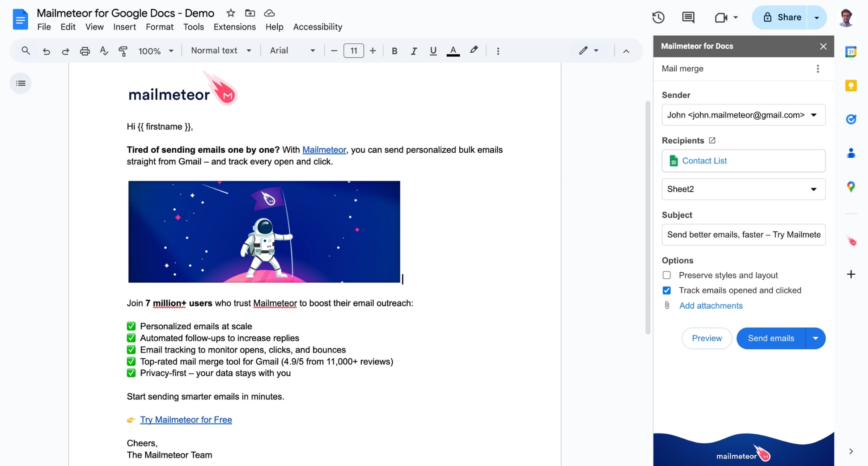Open the zoom 100% dropdown
The image size is (868, 466).
coord(156,51)
